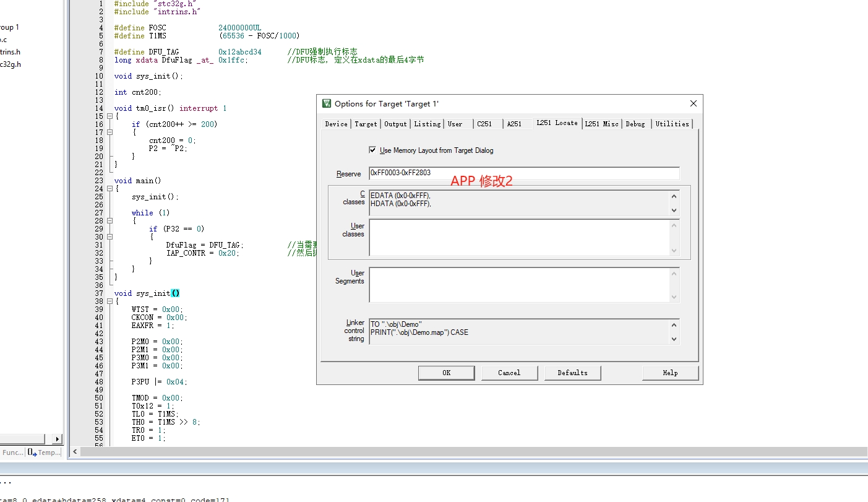Click down arrow in C classes box
The image size is (868, 502).
point(674,210)
